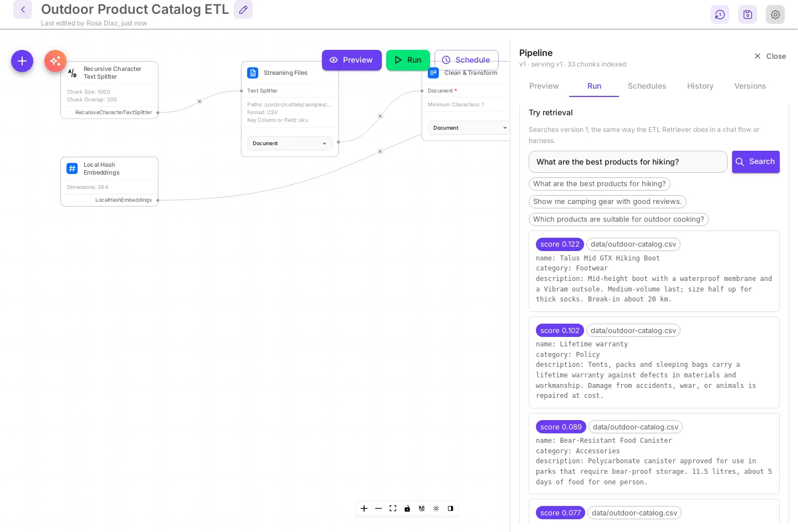Open the Schedules tab
798x532 pixels.
(x=647, y=86)
